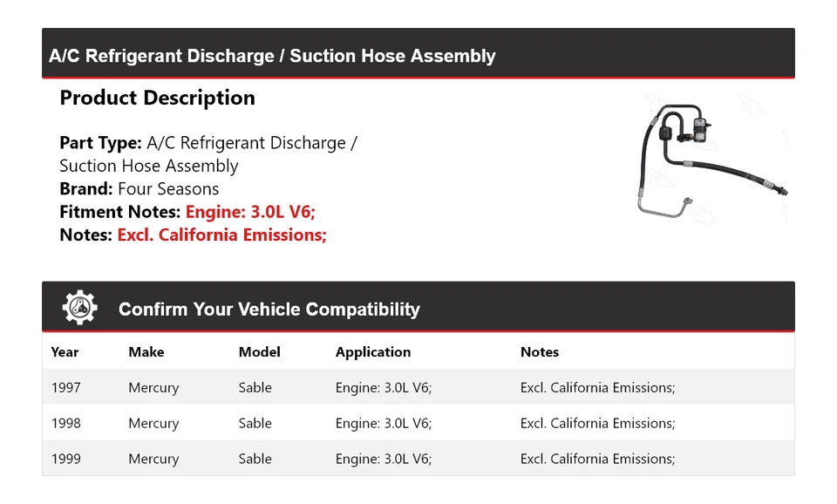Click the A/C Refrigerant Discharge title bar text
The width and height of the screenshot is (837, 504).
[x=272, y=56]
